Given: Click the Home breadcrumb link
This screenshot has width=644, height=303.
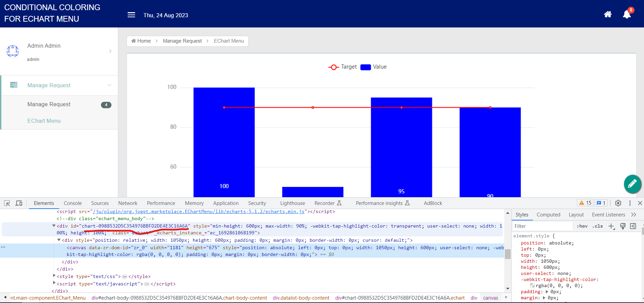Looking at the screenshot, I should click(141, 41).
